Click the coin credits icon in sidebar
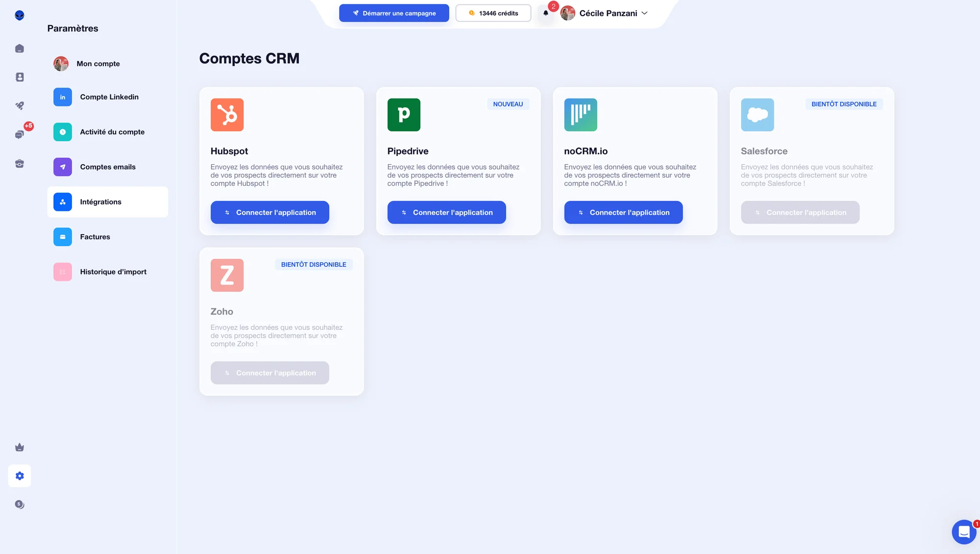Viewport: 980px width, 554px height. tap(19, 504)
